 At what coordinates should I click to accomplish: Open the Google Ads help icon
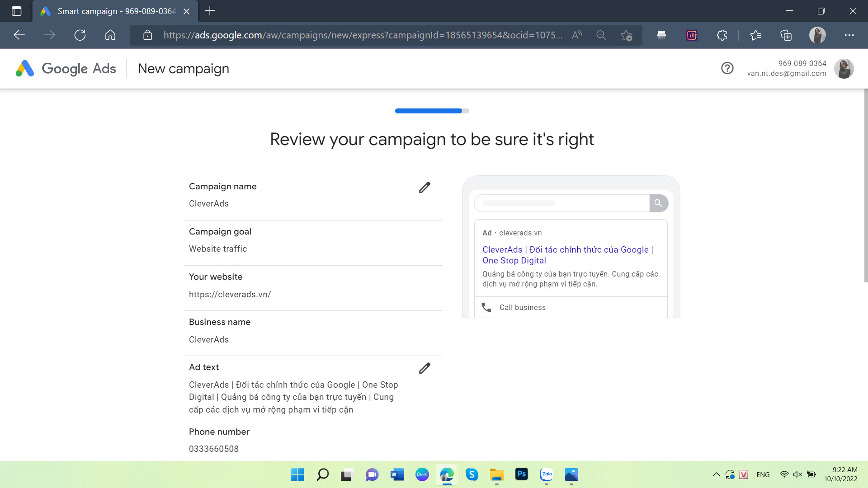pyautogui.click(x=727, y=68)
